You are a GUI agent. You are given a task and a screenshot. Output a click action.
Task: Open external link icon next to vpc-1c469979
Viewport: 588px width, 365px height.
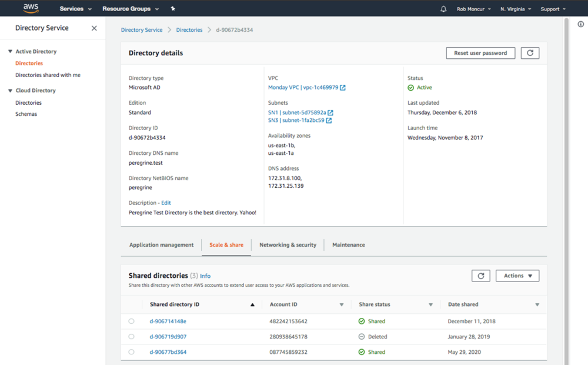point(343,88)
